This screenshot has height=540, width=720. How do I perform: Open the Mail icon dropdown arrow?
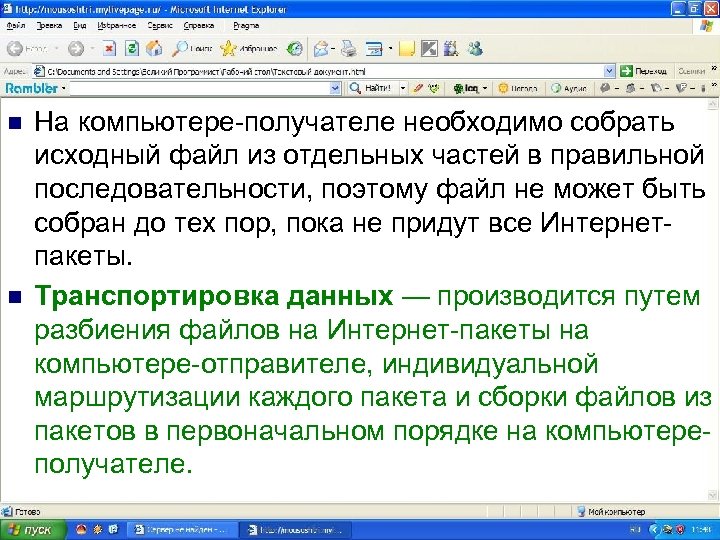333,48
